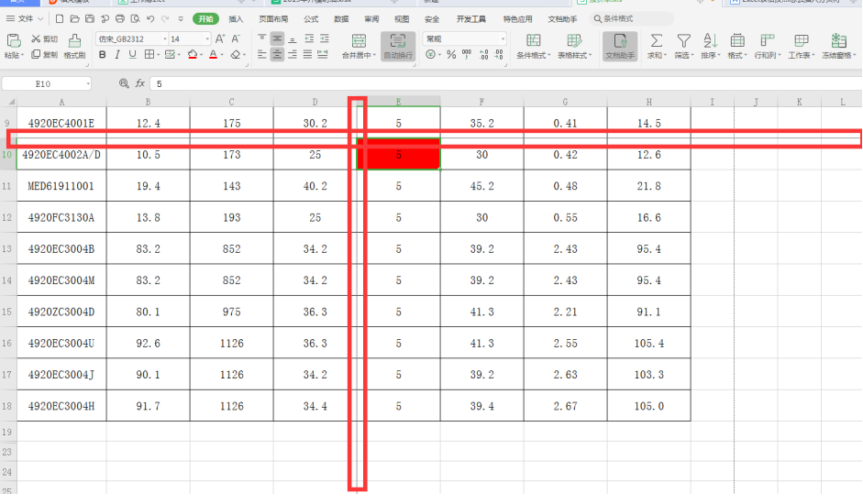This screenshot has height=504, width=863.
Task: Expand the 求和 sum dropdown
Action: [x=665, y=56]
